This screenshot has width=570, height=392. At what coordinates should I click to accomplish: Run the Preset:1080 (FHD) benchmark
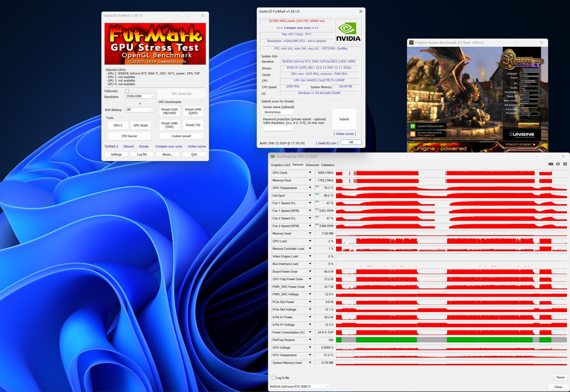coord(170,125)
